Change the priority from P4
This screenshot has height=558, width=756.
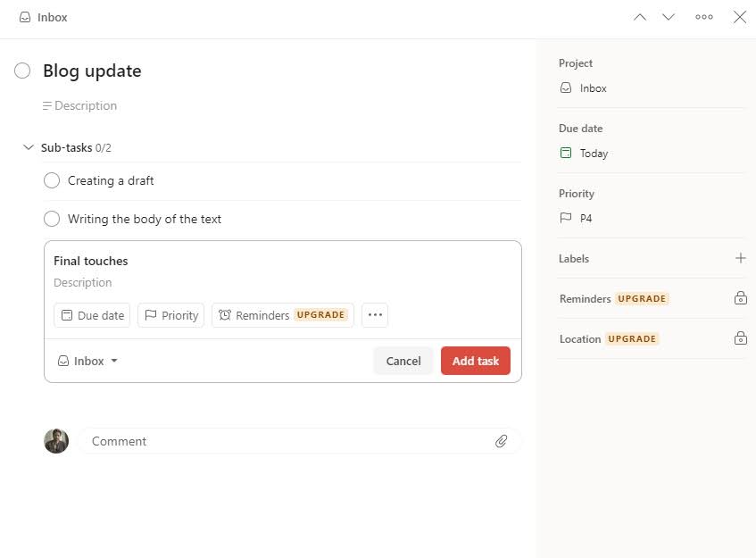pos(576,218)
